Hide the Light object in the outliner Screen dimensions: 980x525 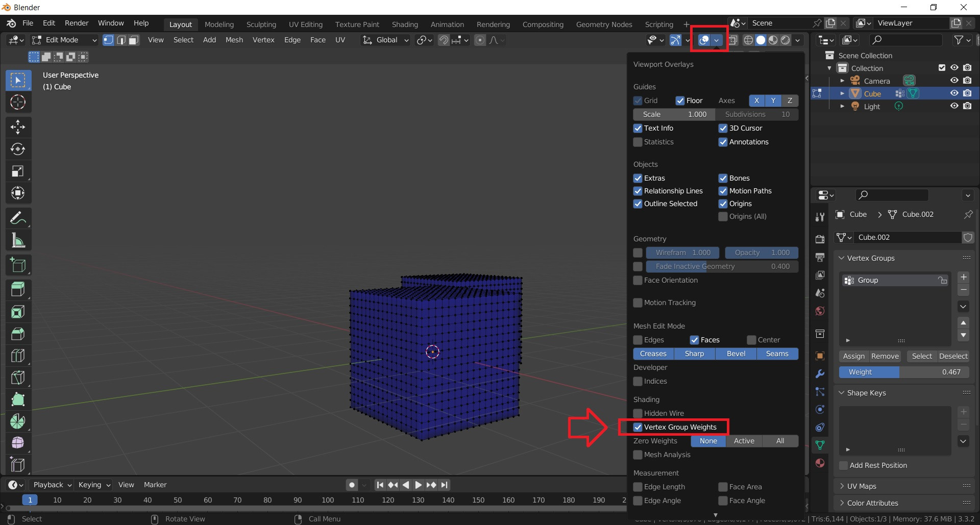pyautogui.click(x=954, y=106)
